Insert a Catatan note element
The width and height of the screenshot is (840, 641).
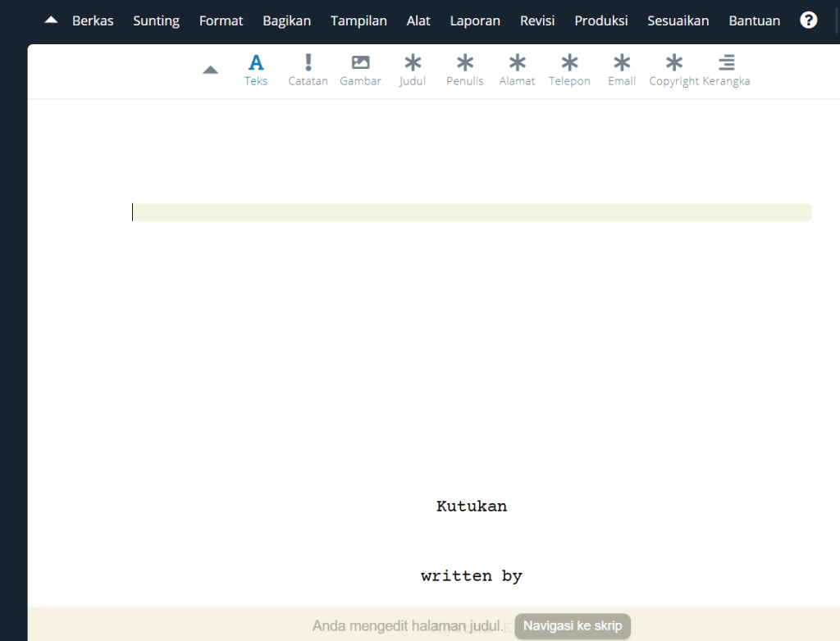point(308,63)
